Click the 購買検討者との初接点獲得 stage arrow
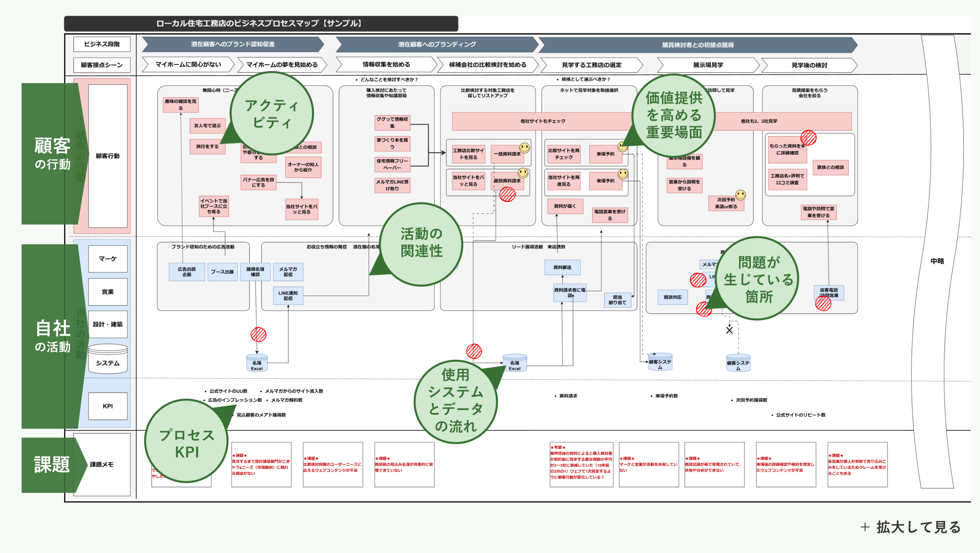 point(697,45)
